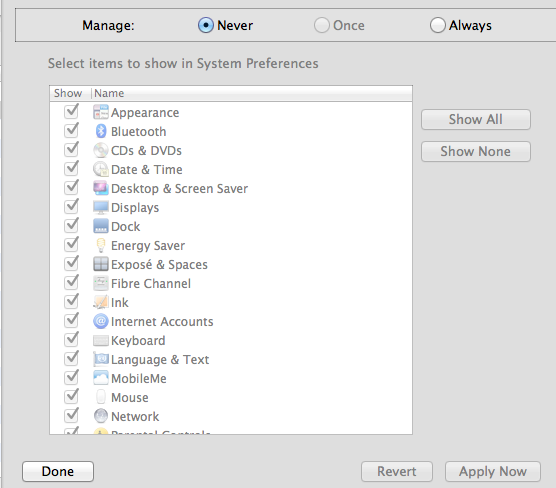Image resolution: width=556 pixels, height=488 pixels.
Task: Select the Never manage radio button
Action: click(206, 25)
